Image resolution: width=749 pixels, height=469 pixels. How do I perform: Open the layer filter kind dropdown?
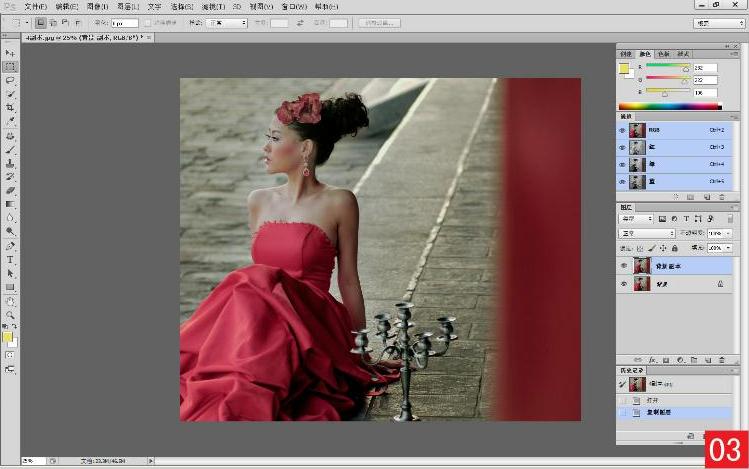(x=636, y=219)
